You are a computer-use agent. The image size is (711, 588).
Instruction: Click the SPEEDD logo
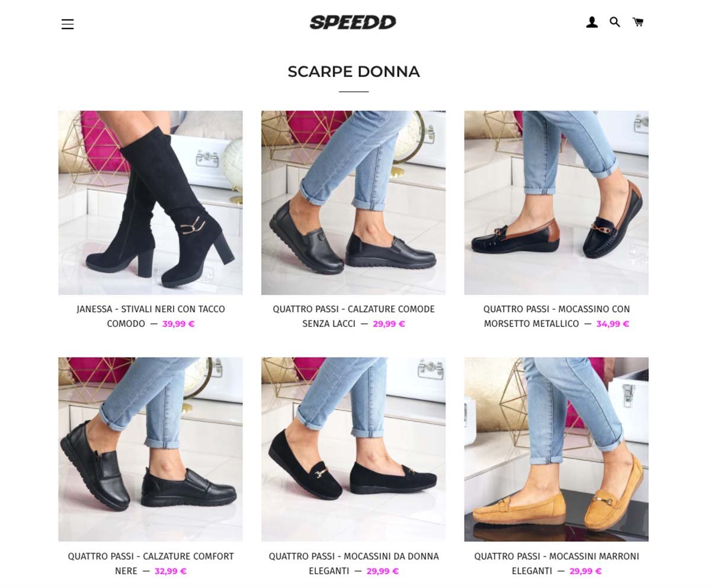pos(353,23)
